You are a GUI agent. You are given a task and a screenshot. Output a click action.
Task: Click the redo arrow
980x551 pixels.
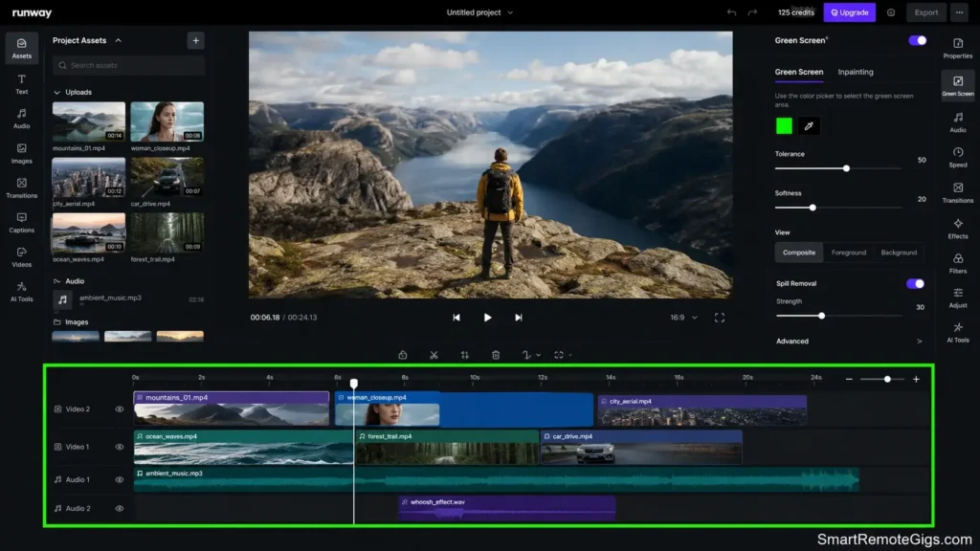point(752,12)
